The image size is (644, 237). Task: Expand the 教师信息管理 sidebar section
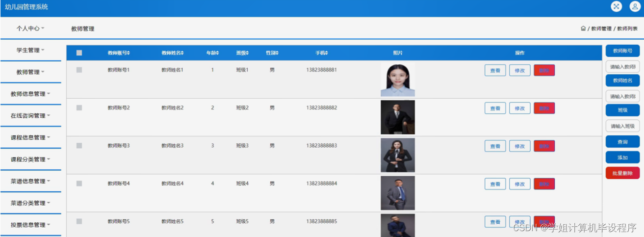30,94
